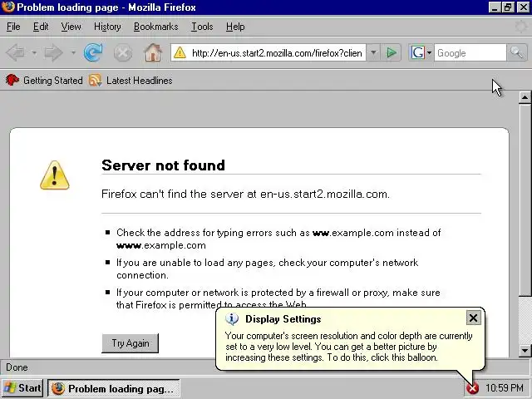Open the Help menu

235,27
